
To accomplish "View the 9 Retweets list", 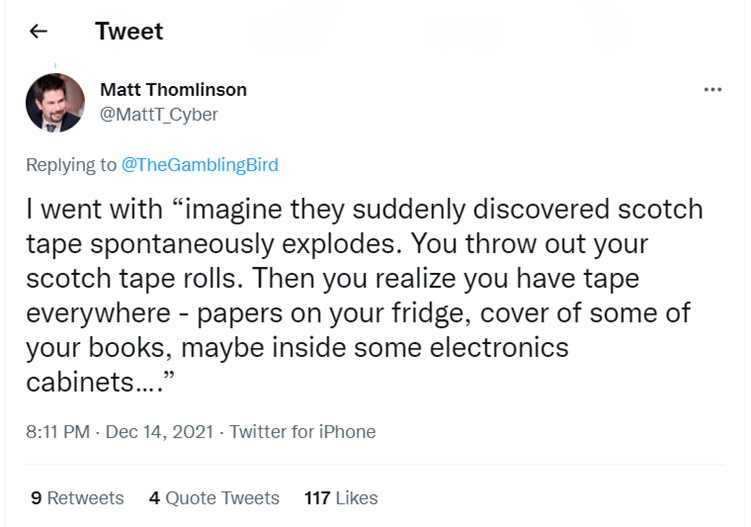I will pyautogui.click(x=77, y=498).
